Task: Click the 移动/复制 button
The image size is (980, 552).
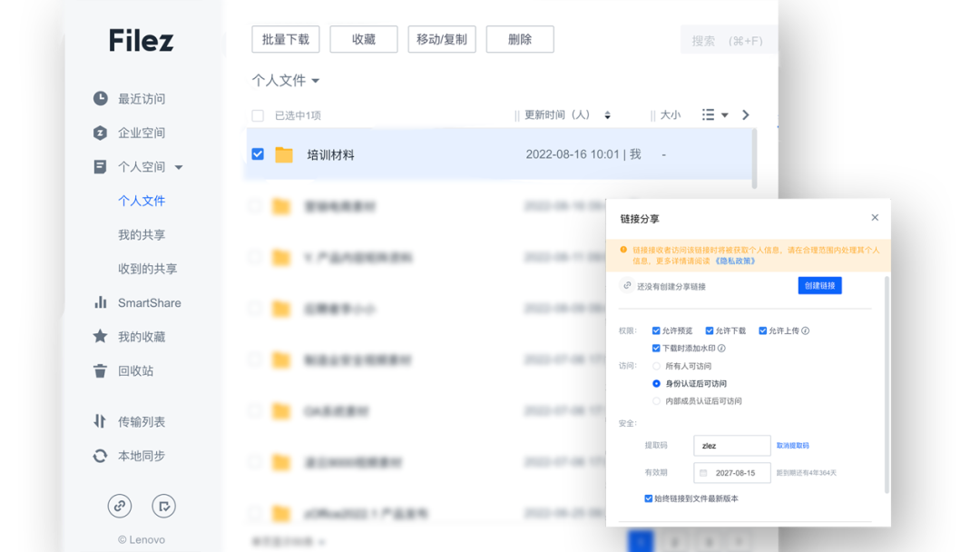Action: 442,39
